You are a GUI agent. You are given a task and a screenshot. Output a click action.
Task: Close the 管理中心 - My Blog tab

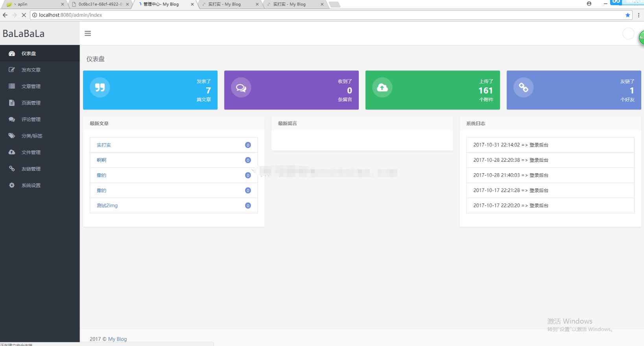tap(192, 4)
